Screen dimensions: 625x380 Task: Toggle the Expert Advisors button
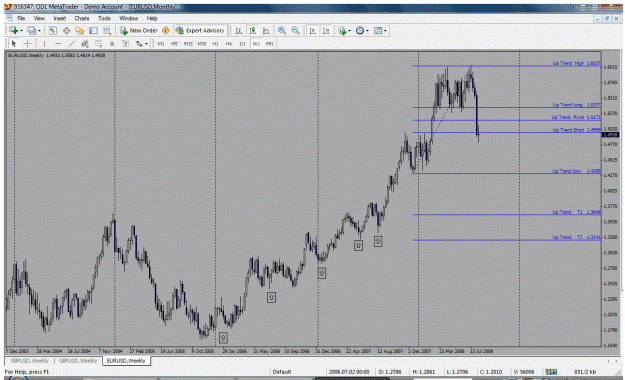click(x=200, y=31)
